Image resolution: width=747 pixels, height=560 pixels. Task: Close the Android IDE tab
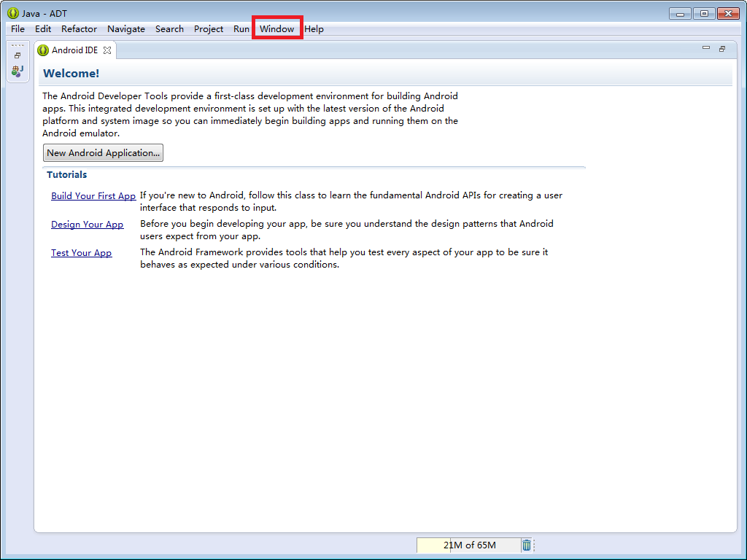click(107, 50)
